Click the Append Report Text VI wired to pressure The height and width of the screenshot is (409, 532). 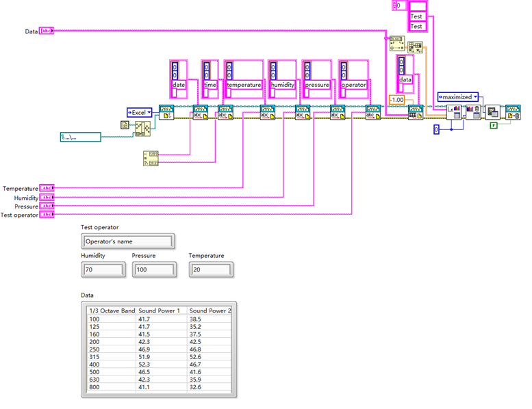[x=338, y=112]
